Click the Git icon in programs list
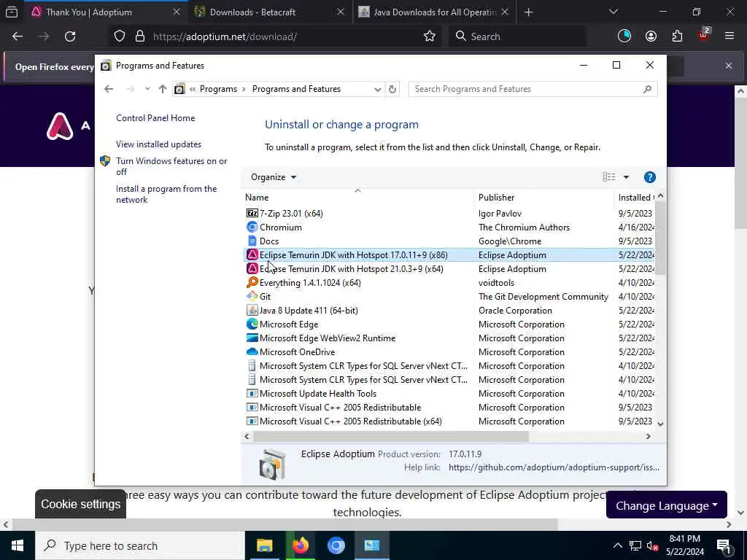 pos(252,296)
